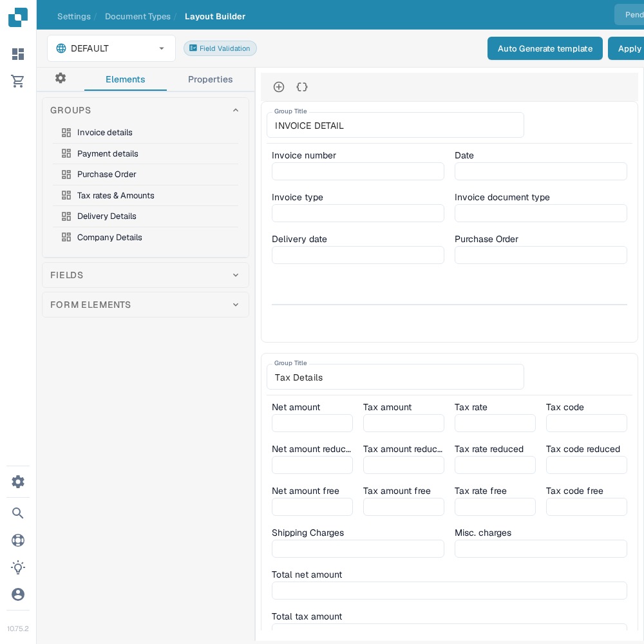Click the grid icon next to Tax rates & Amounts
Image resolution: width=644 pixels, height=644 pixels.
(x=66, y=195)
